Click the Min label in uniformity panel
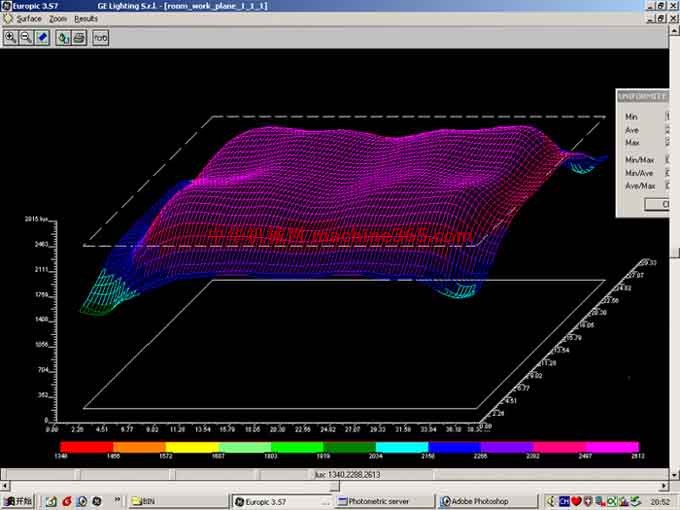The height and width of the screenshot is (510, 680). (x=631, y=117)
